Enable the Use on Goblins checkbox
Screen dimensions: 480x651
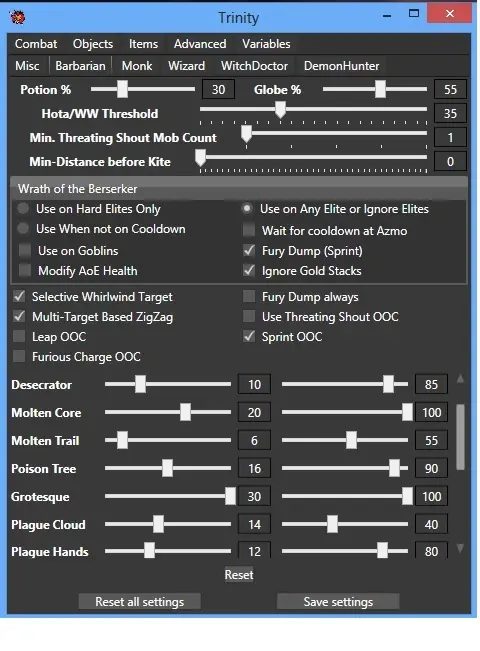(x=25, y=250)
